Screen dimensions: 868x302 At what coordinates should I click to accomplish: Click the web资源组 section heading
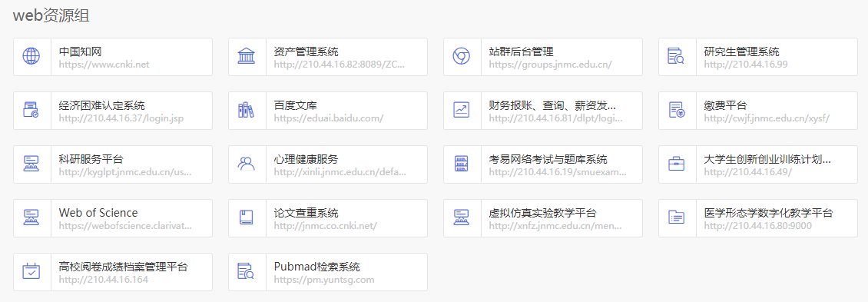click(x=51, y=15)
